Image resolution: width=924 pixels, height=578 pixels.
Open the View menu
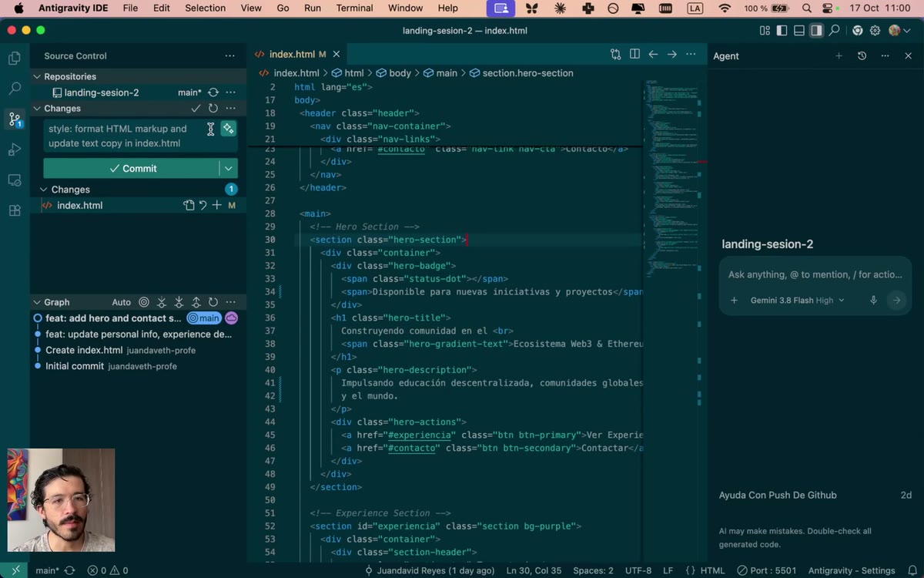pyautogui.click(x=251, y=8)
